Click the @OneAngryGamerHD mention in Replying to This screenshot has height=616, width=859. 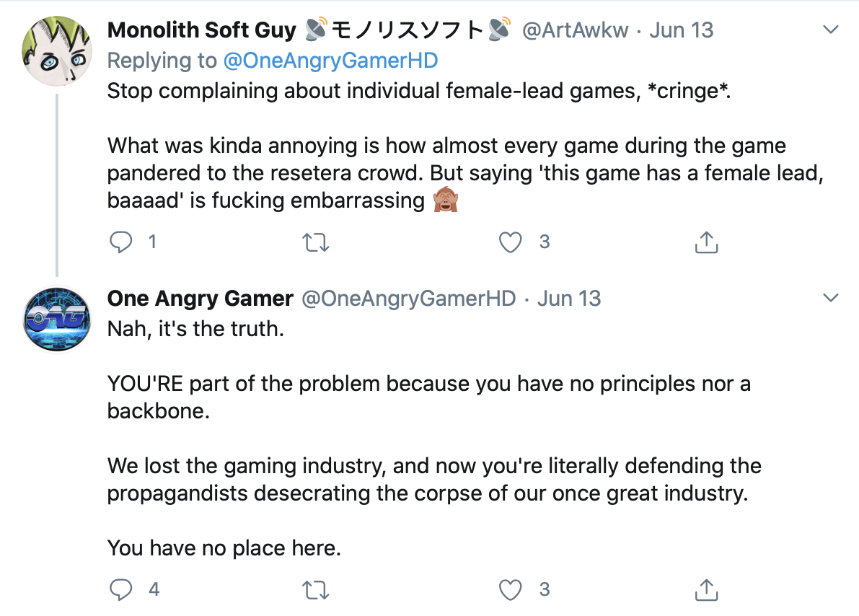pyautogui.click(x=330, y=61)
